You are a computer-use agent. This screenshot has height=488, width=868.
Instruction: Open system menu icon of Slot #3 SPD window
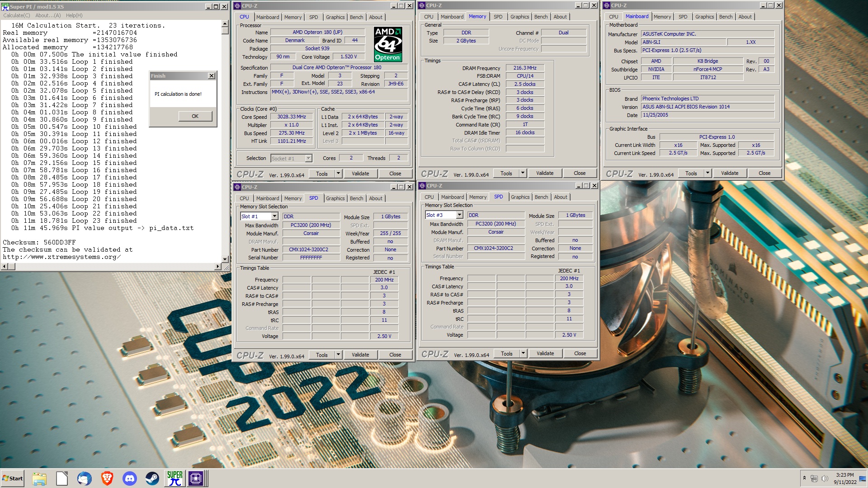pos(422,186)
